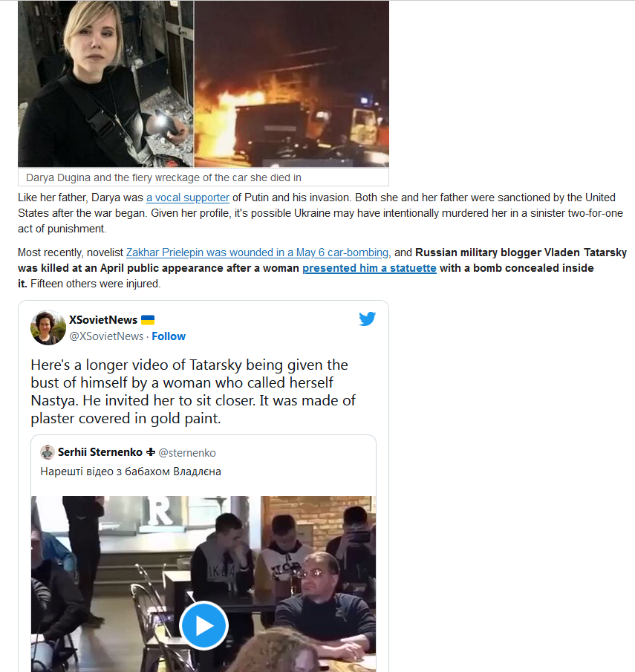Image resolution: width=635 pixels, height=672 pixels.
Task: Follow the XSovietNews account
Action: [169, 336]
